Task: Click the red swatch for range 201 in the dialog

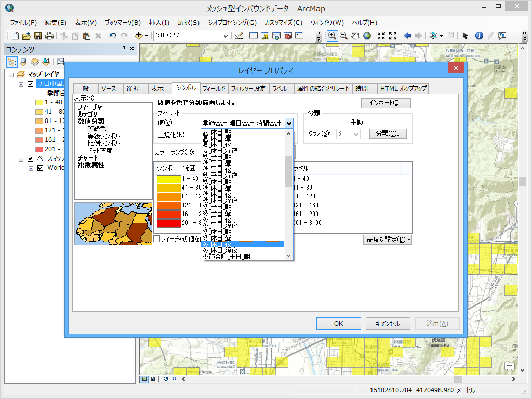Action: 169,223
